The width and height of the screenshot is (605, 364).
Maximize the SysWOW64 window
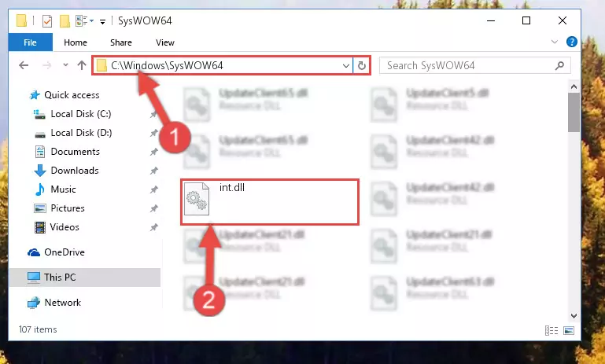[x=526, y=20]
